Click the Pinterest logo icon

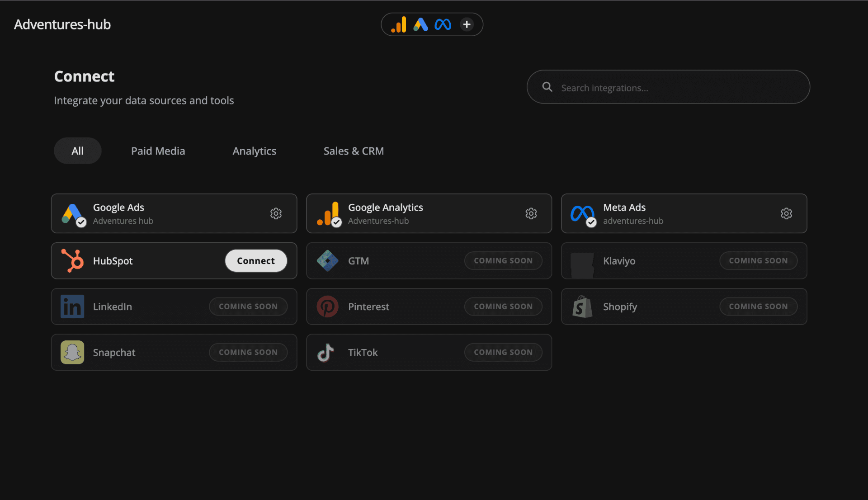pos(328,307)
